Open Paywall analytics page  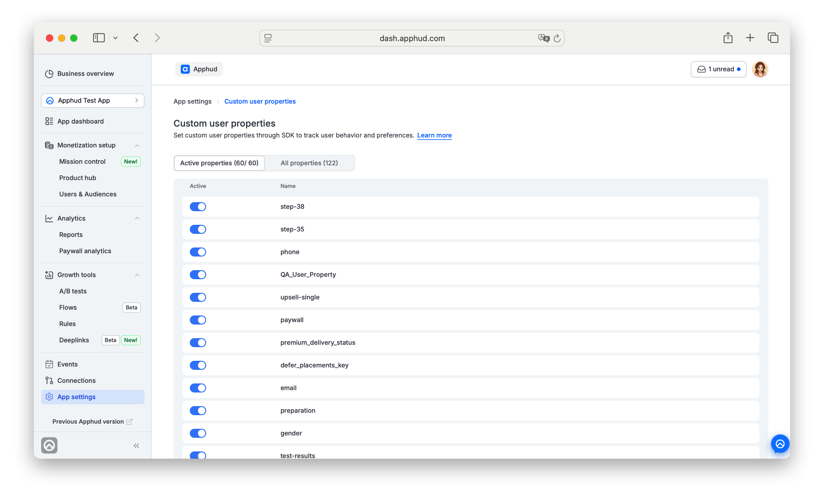[85, 251]
